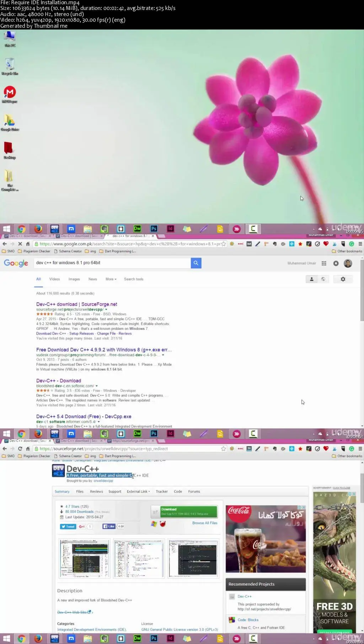Open the orwelldevcpp author link
This screenshot has height=644, width=364.
(103, 481)
